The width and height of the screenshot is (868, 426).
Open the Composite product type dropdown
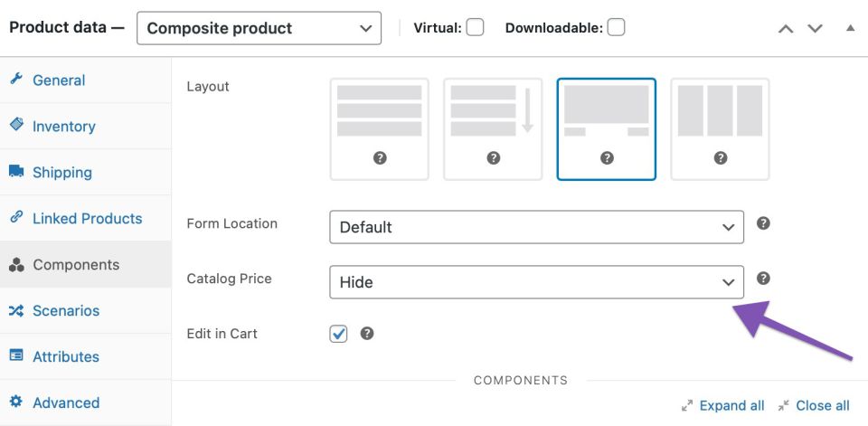point(259,28)
